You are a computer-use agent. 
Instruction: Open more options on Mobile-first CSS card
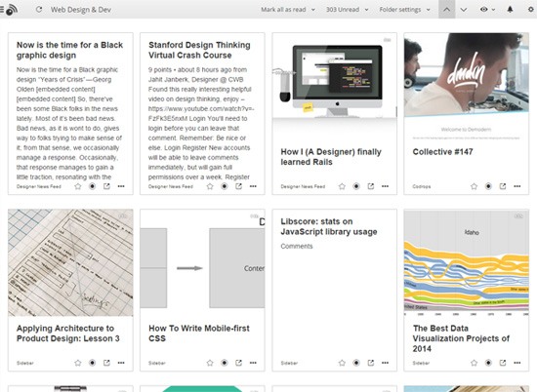[x=253, y=363]
